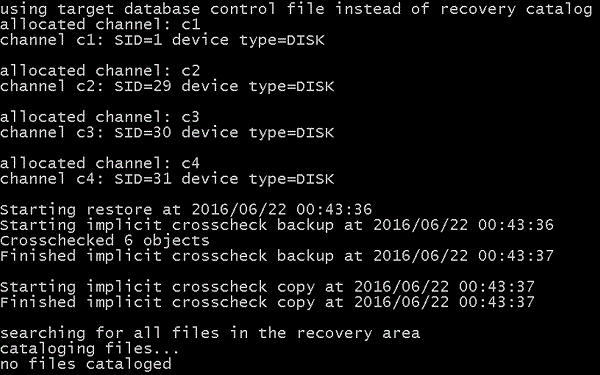The image size is (600, 375).
Task: Click 'Finished implicit crosscheck copy' line
Action: tap(267, 302)
